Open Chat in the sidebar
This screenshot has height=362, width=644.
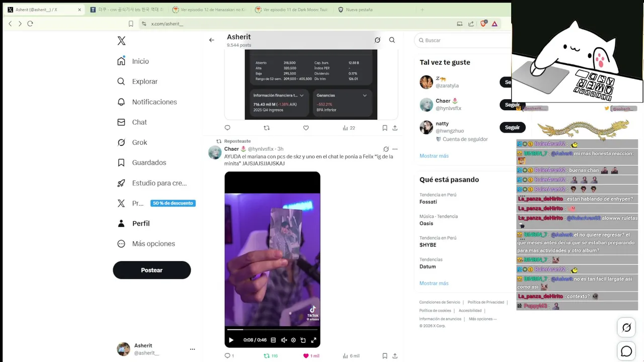point(132,122)
